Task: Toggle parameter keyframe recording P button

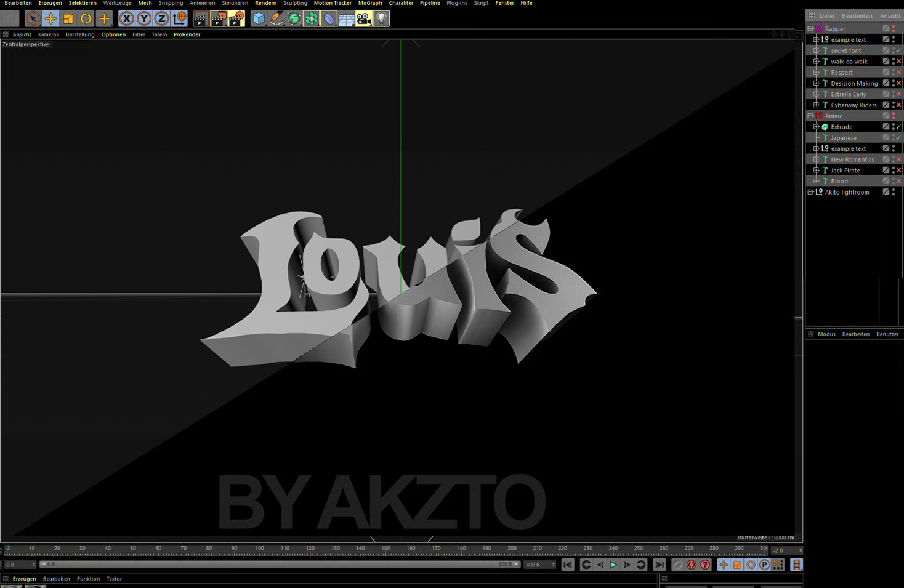Action: click(x=764, y=565)
